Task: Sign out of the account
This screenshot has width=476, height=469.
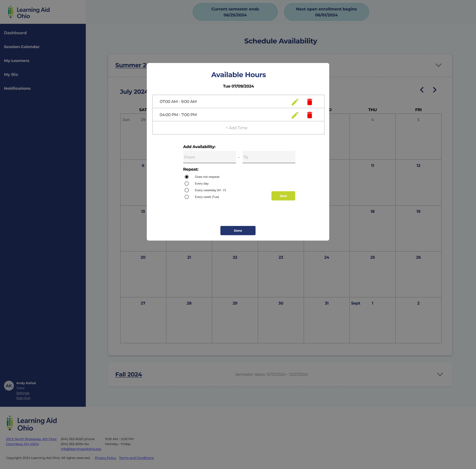Action: 23,398
